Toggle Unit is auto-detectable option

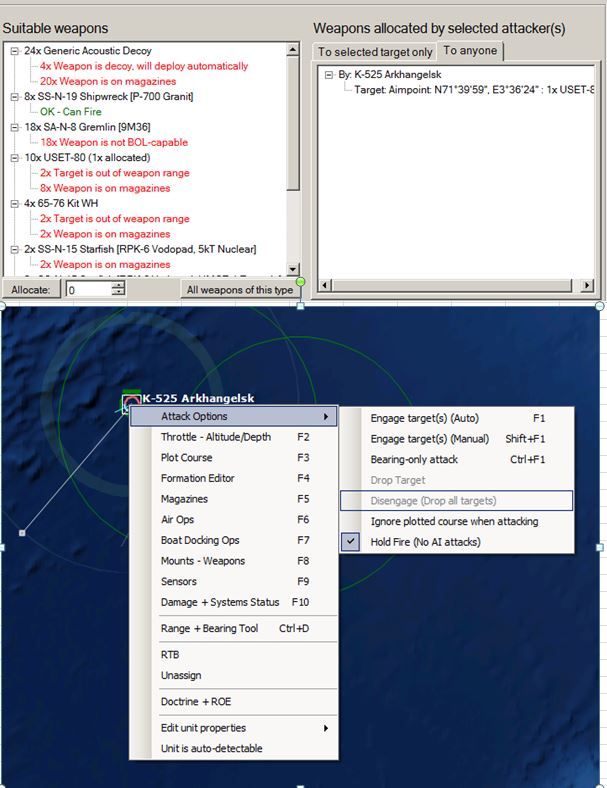(x=211, y=749)
